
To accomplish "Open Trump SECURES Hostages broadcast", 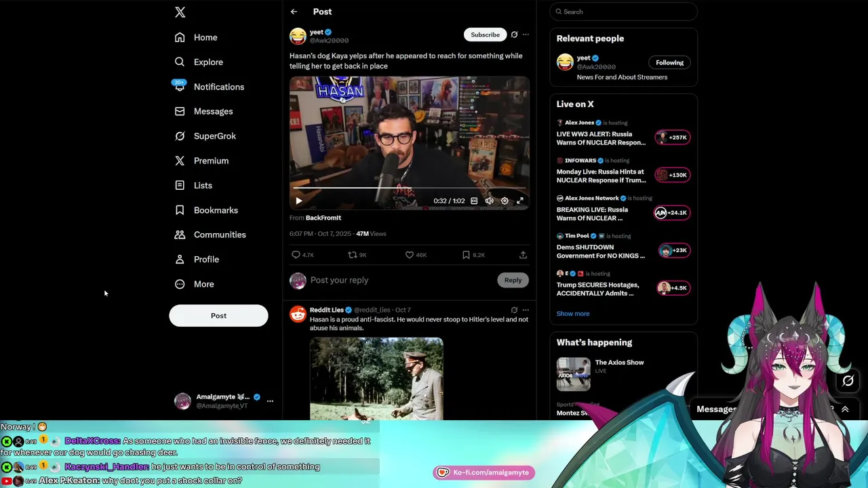I will coord(597,289).
